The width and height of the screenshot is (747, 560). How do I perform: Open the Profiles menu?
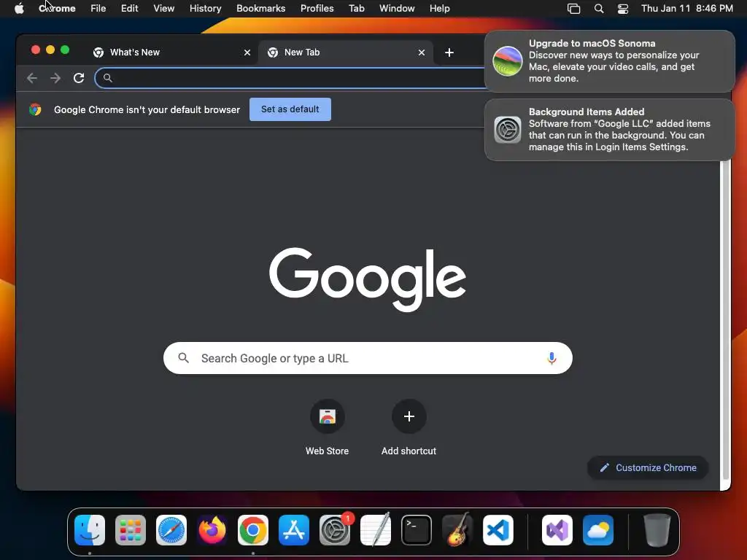[x=317, y=9]
